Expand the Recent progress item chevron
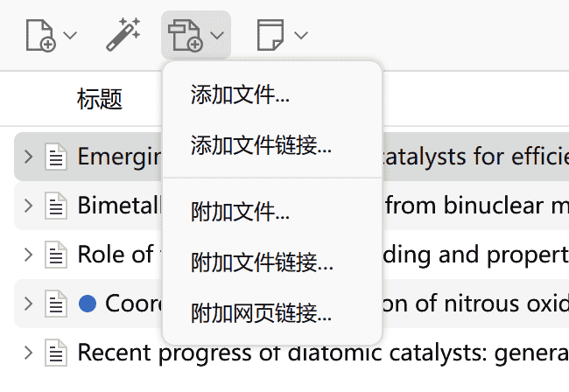Image resolution: width=569 pixels, height=392 pixels. [28, 353]
